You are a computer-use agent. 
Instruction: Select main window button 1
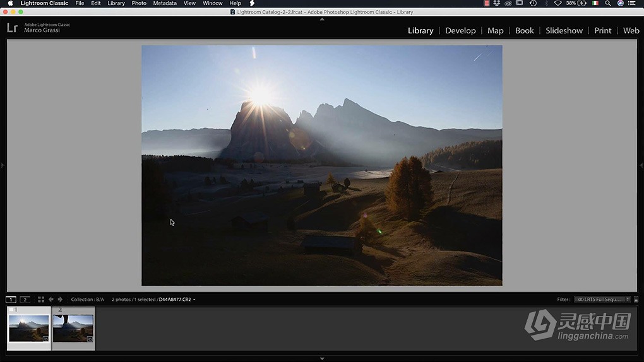tap(11, 300)
